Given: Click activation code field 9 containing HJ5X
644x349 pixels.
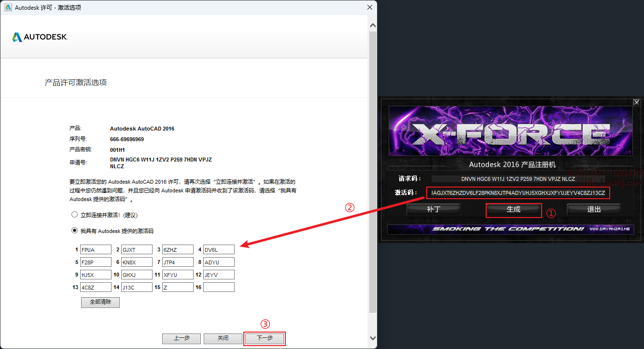Looking at the screenshot, I should pyautogui.click(x=96, y=275).
